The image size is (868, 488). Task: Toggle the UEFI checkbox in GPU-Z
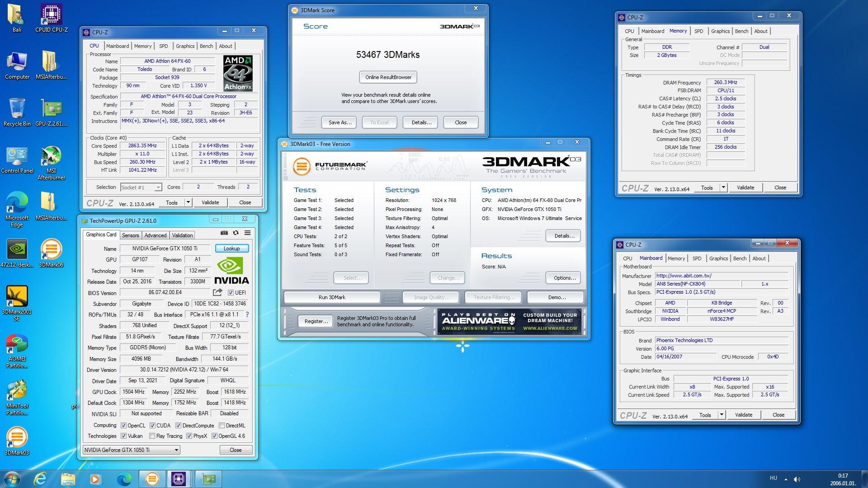click(231, 293)
